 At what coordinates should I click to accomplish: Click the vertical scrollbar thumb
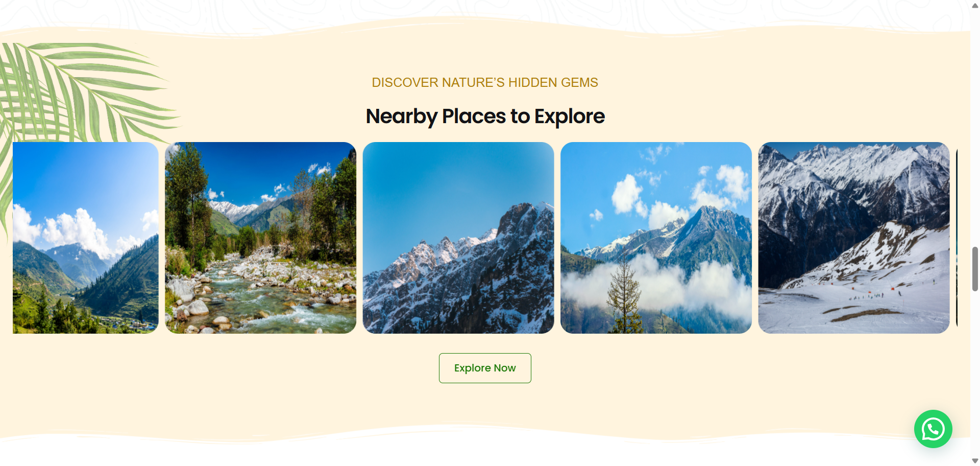pyautogui.click(x=975, y=269)
